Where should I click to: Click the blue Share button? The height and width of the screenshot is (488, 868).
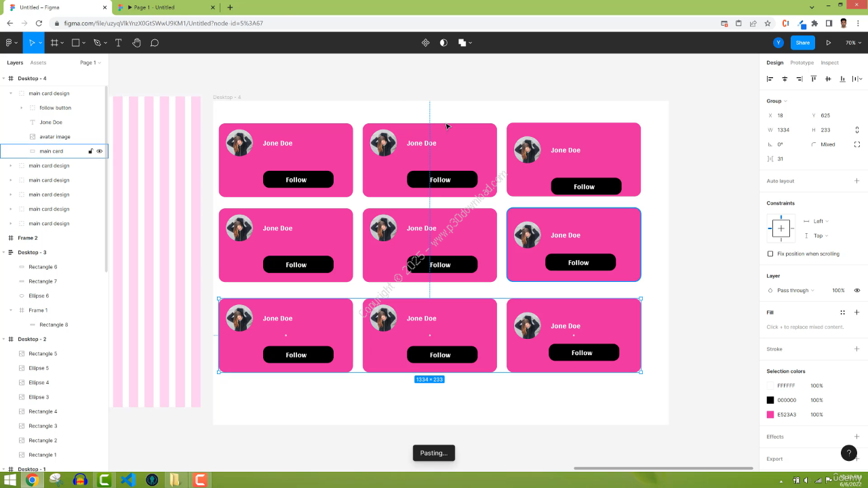click(802, 43)
